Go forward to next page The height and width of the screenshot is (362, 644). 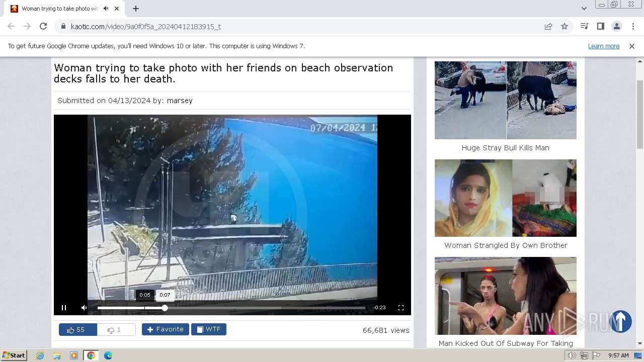tap(27, 26)
